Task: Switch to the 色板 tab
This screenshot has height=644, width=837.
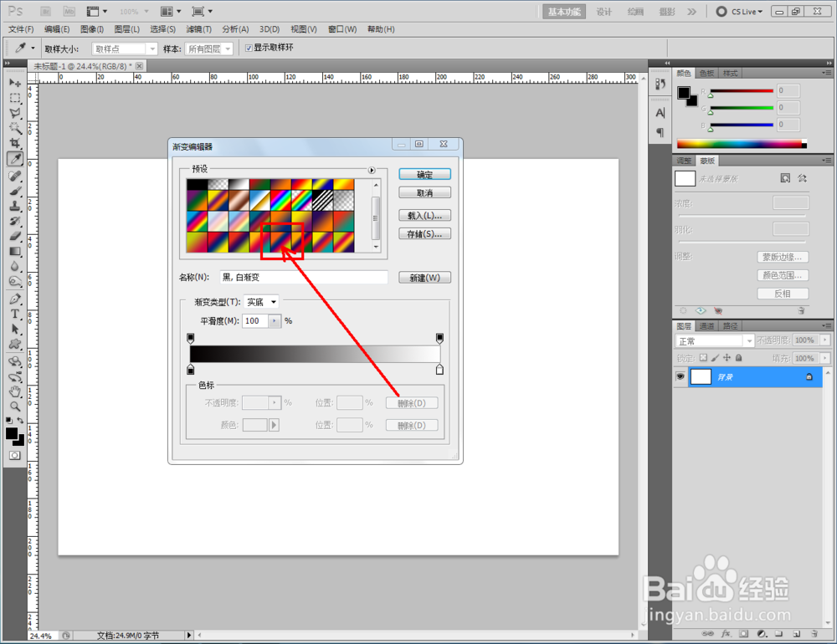Action: [706, 73]
